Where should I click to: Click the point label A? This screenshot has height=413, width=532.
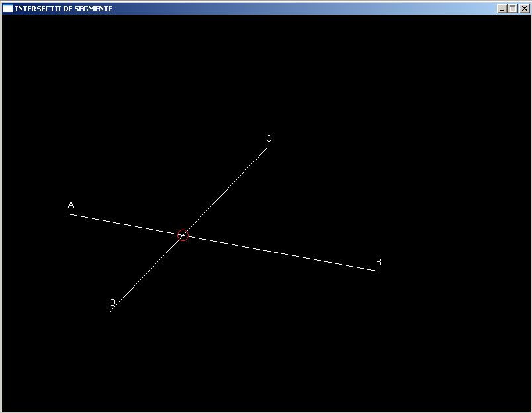point(71,205)
